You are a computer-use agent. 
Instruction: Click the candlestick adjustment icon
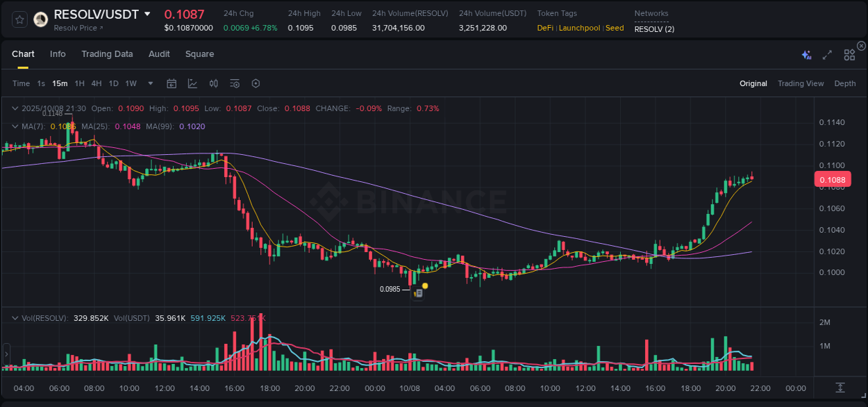(213, 83)
